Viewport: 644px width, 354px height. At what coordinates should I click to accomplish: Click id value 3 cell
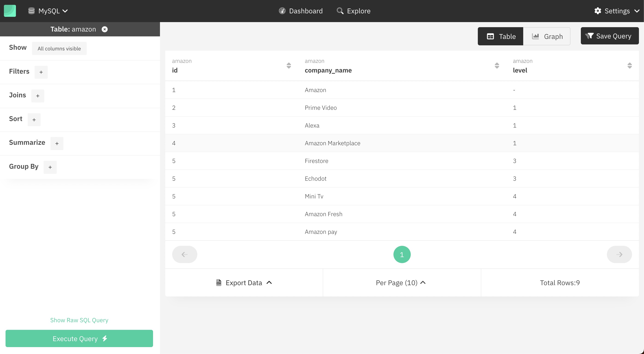click(x=174, y=125)
